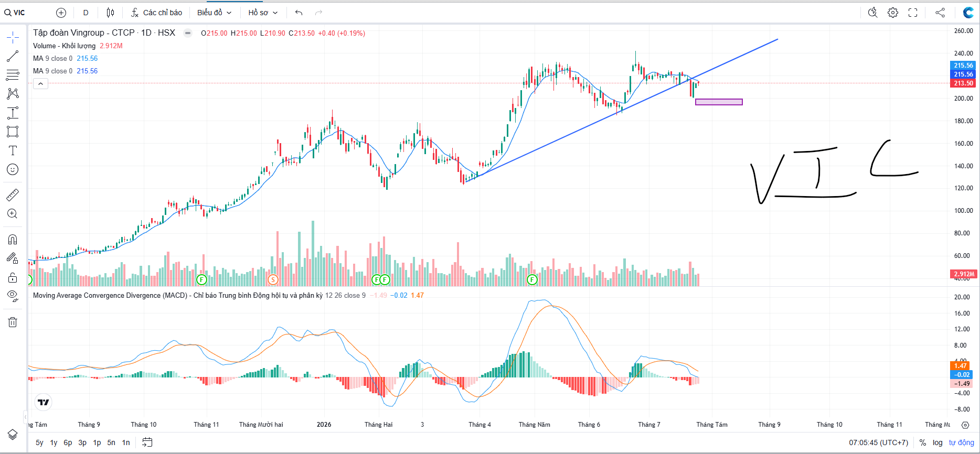The image size is (980, 454).
Task: Activate the ruler measure tool
Action: pos(13,195)
